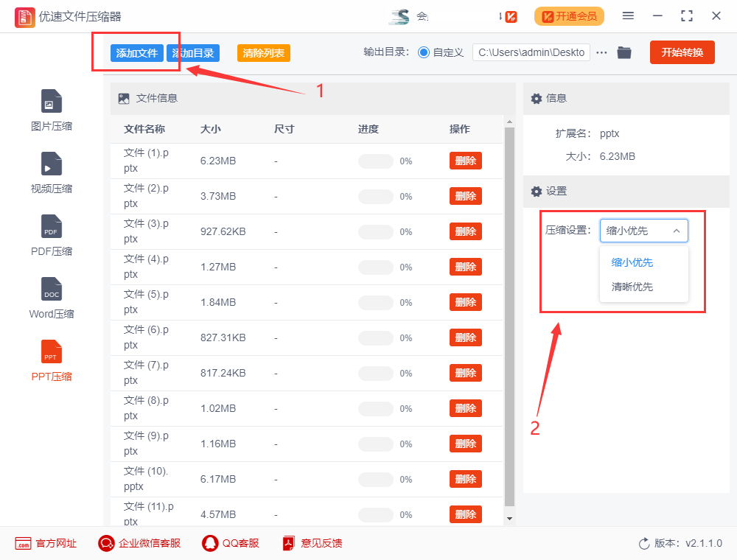Click the 设置 panel gear icon
The width and height of the screenshot is (737, 560).
(537, 192)
